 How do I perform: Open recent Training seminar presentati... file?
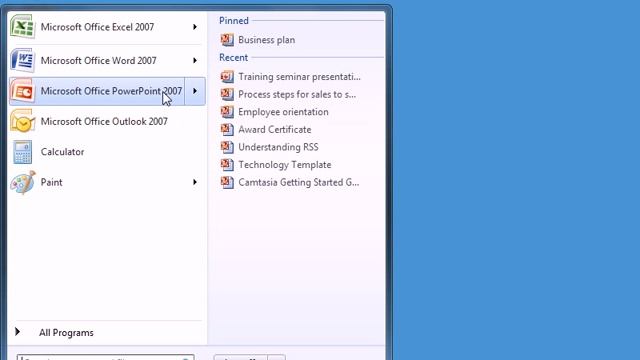(x=299, y=77)
